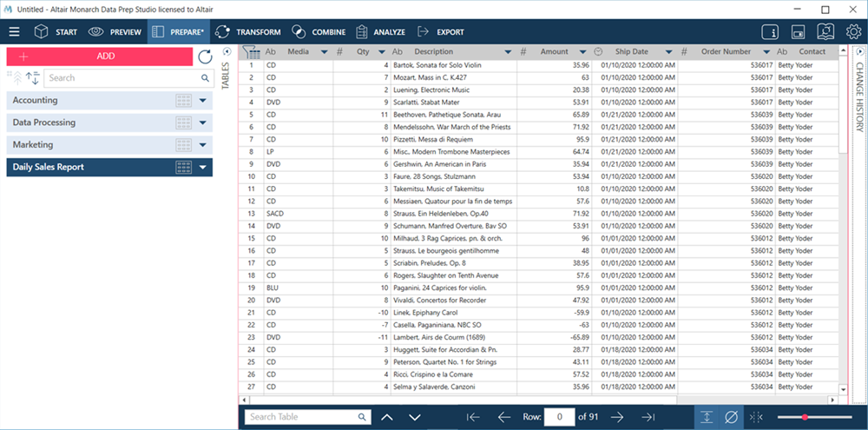868x430 pixels.
Task: Open the Description column dropdown
Action: [x=508, y=52]
